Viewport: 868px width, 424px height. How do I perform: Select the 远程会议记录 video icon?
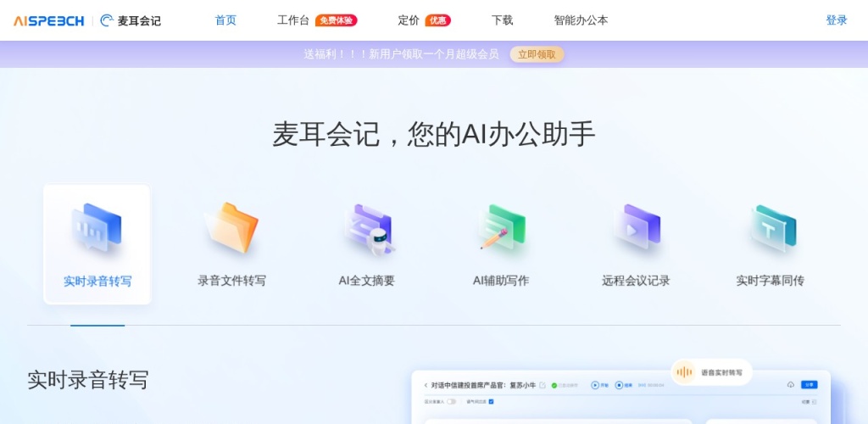pos(636,229)
